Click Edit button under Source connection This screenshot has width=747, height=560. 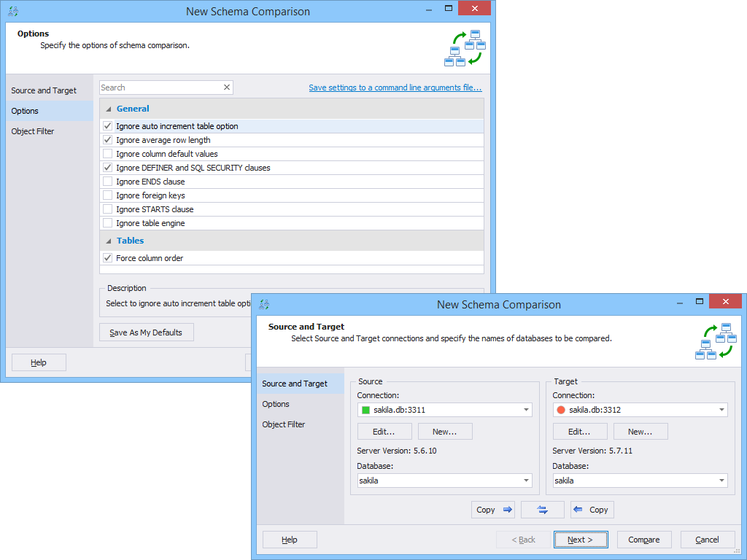[x=384, y=432]
